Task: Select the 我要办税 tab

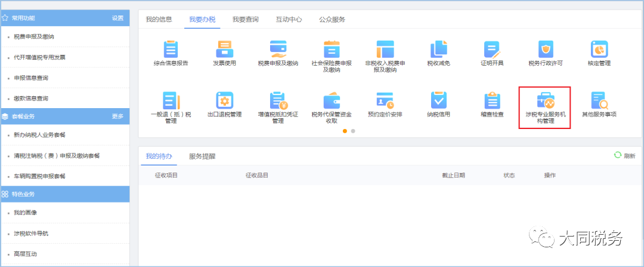Action: tap(202, 19)
